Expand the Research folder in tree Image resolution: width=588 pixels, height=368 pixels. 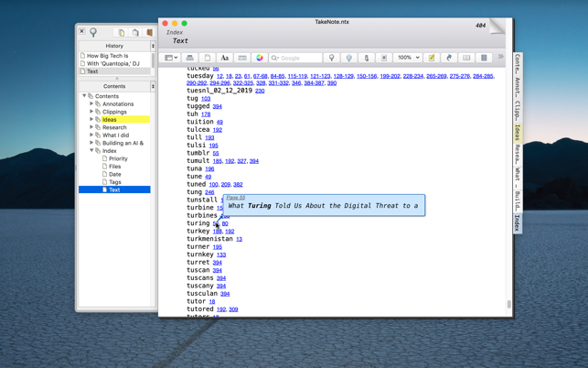point(91,127)
